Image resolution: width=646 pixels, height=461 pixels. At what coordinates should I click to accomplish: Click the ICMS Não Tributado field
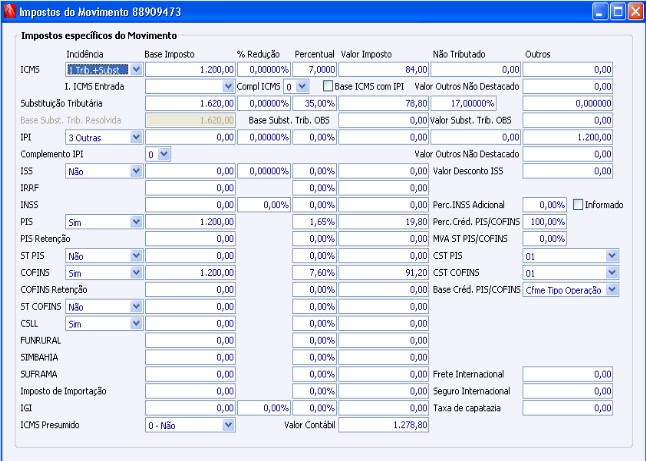475,70
